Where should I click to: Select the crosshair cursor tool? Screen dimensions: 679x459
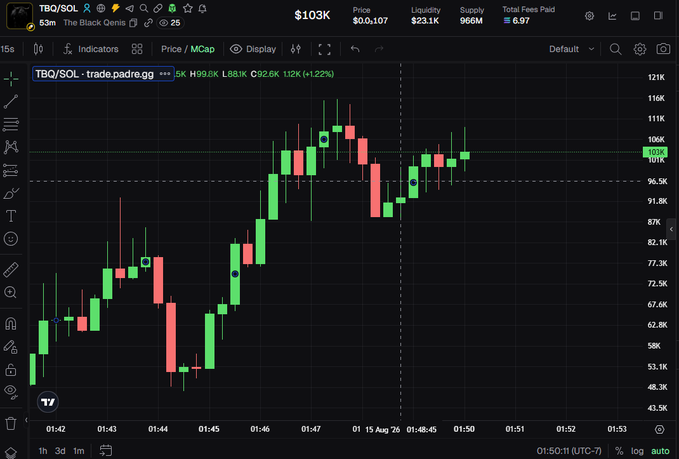[x=11, y=79]
